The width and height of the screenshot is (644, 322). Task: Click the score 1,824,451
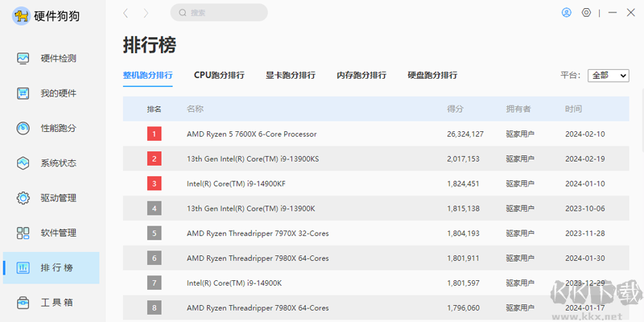(464, 184)
